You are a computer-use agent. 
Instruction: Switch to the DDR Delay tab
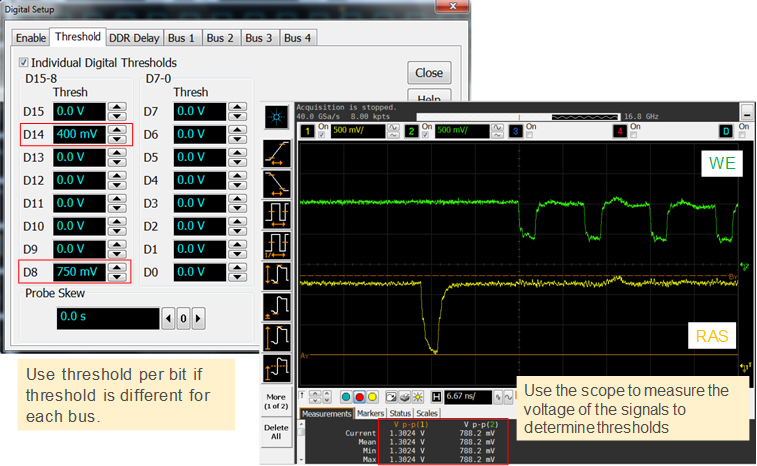(x=134, y=38)
